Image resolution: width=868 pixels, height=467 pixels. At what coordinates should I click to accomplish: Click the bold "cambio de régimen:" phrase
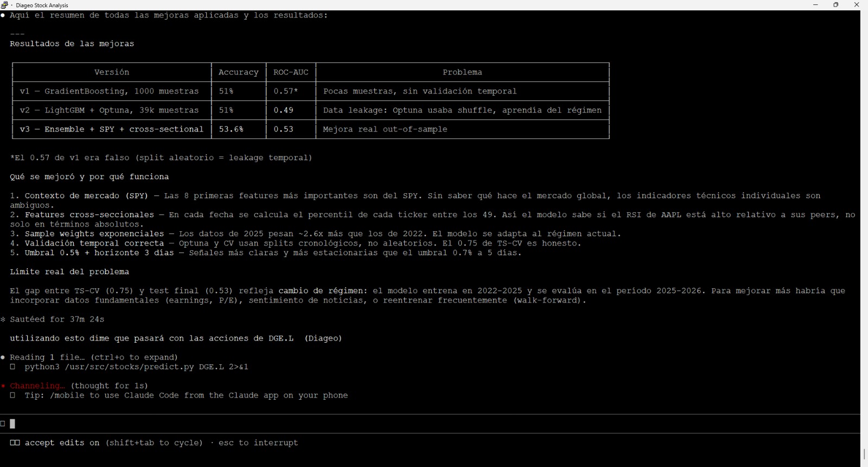[x=323, y=291]
